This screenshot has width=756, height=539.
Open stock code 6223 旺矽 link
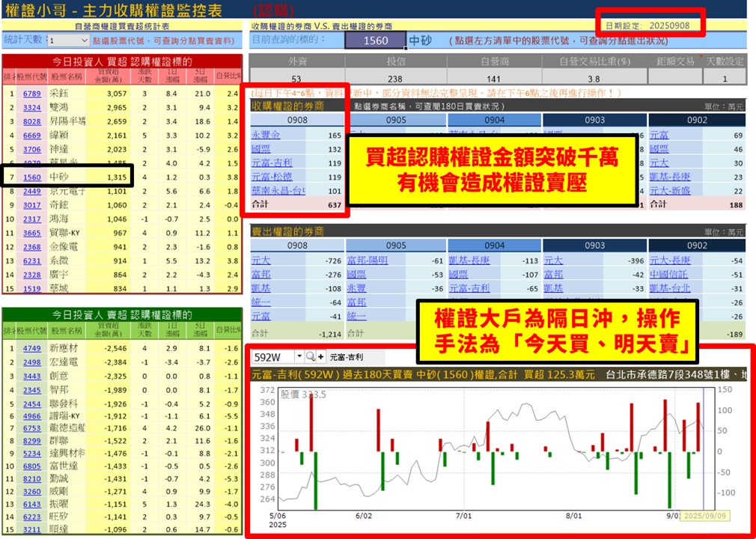32,517
